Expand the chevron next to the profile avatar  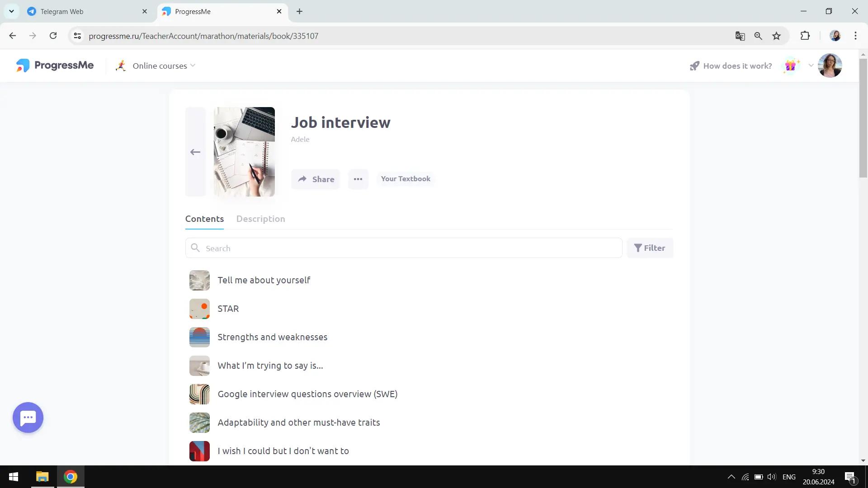[x=811, y=66]
